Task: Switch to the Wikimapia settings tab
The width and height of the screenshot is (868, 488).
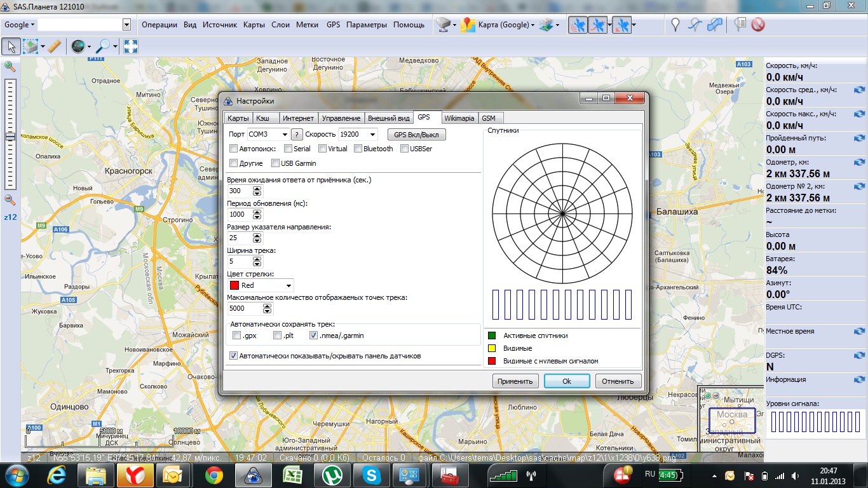Action: (x=459, y=118)
